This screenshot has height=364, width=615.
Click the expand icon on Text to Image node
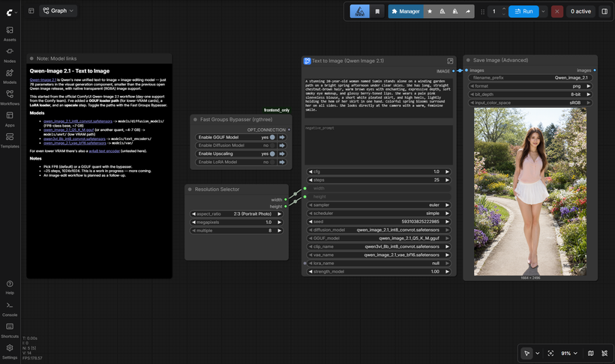pos(450,61)
